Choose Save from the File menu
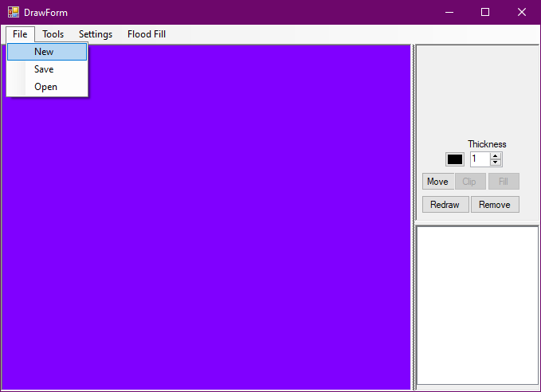541x392 pixels. 45,69
